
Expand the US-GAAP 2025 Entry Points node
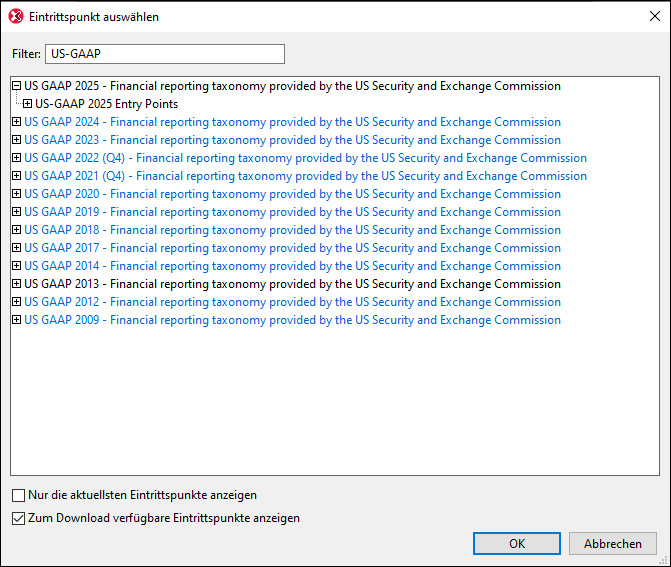pos(28,104)
